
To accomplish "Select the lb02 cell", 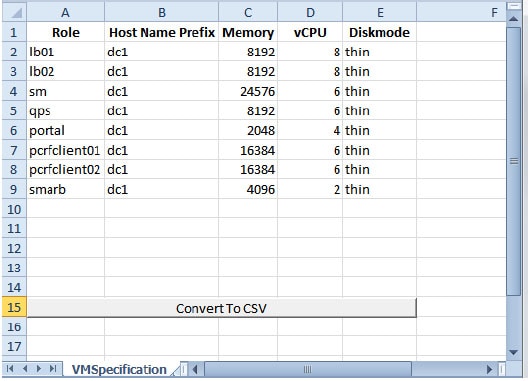I will 66,71.
